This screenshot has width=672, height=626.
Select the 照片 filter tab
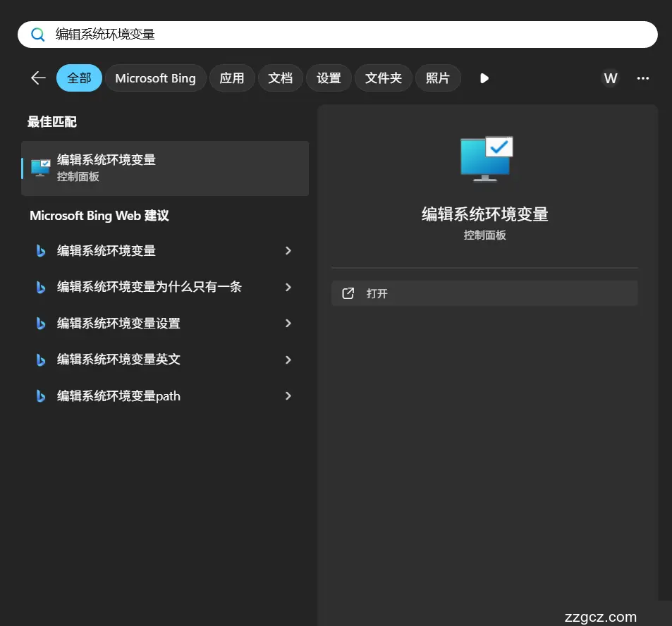tap(438, 78)
